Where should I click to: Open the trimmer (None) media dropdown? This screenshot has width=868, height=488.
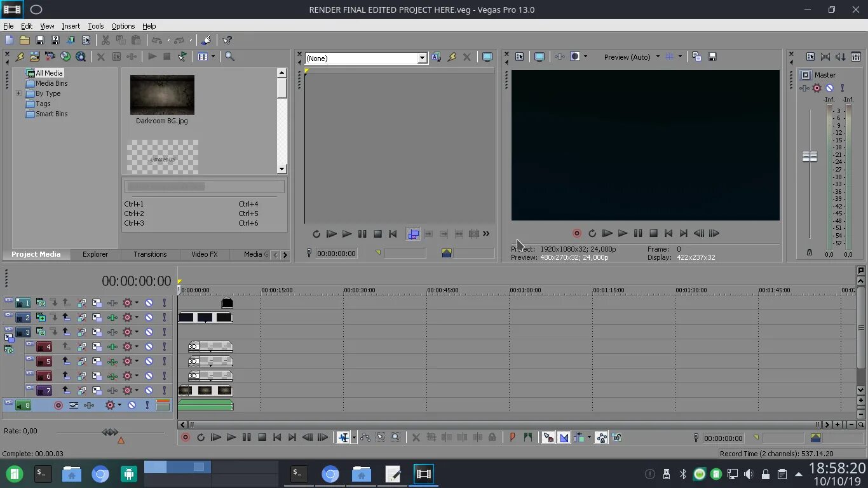pyautogui.click(x=422, y=58)
